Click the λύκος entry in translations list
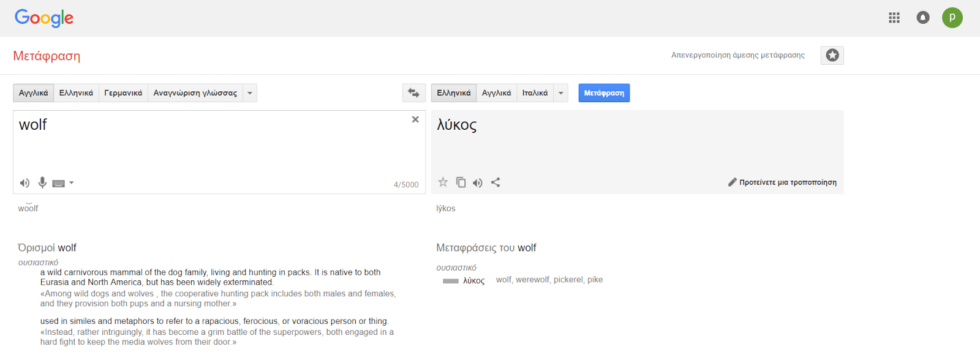 tap(473, 281)
